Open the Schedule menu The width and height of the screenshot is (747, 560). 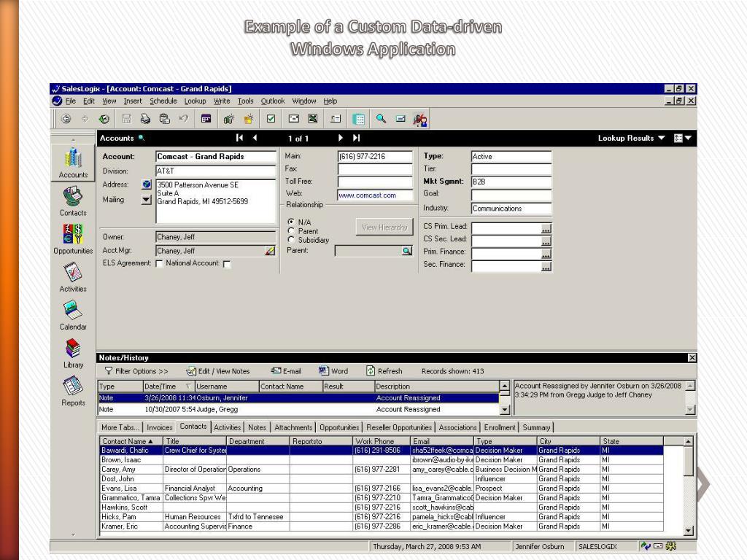163,101
